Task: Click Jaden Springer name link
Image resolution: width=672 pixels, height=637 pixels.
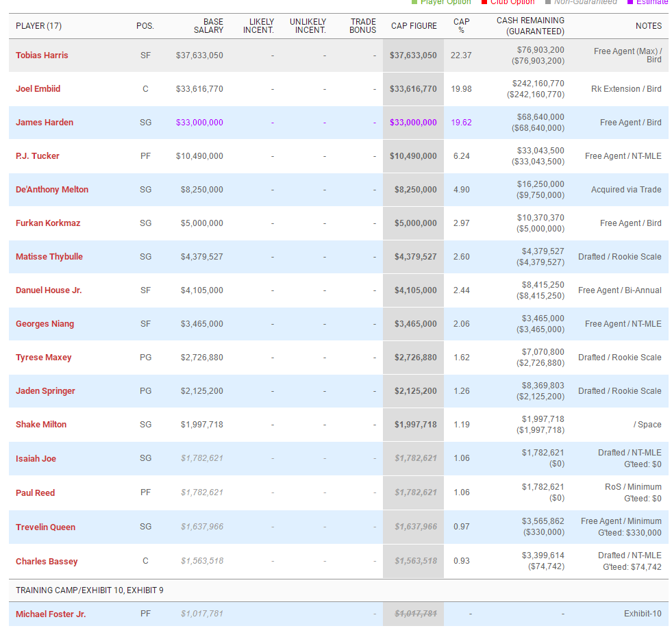Action: (45, 391)
